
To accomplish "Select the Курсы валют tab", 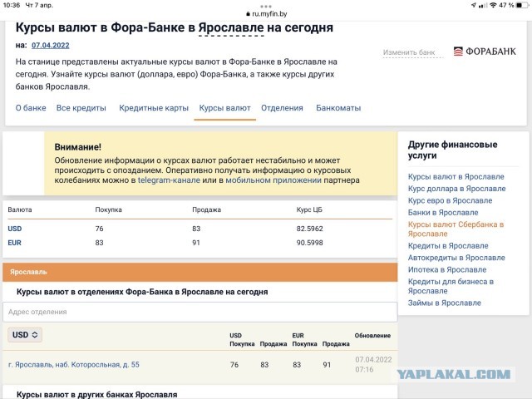I will coord(224,108).
